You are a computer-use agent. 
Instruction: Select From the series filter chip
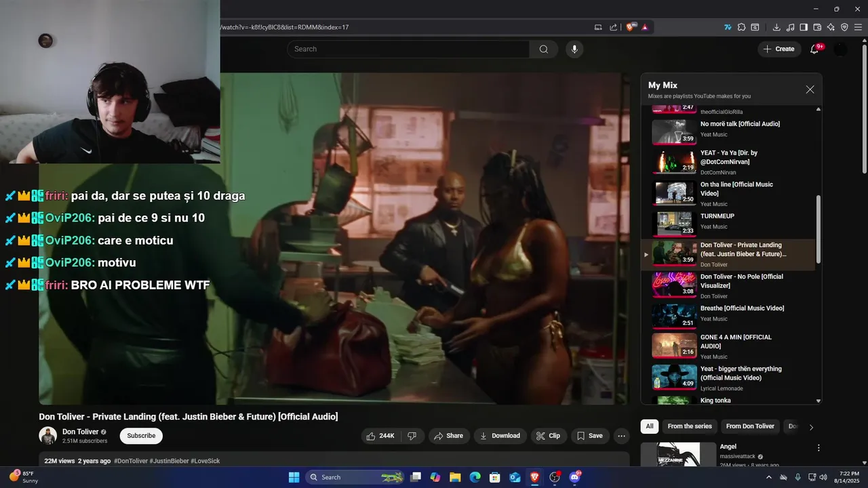690,426
